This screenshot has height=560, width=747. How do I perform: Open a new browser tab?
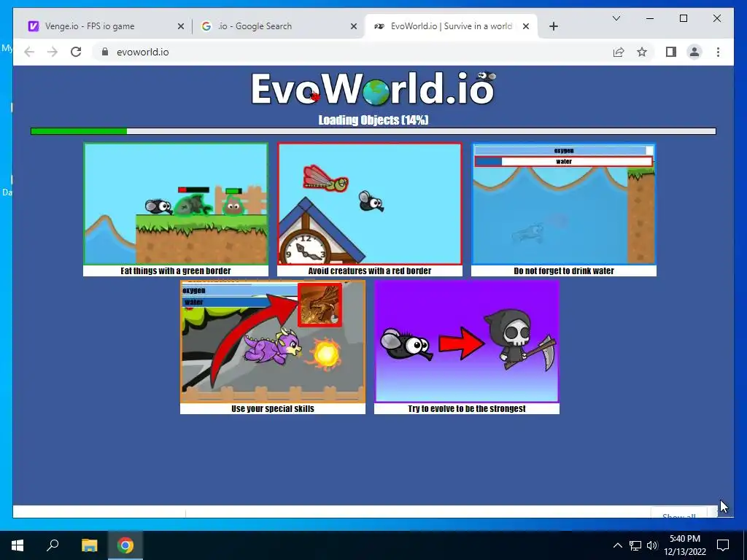point(553,27)
